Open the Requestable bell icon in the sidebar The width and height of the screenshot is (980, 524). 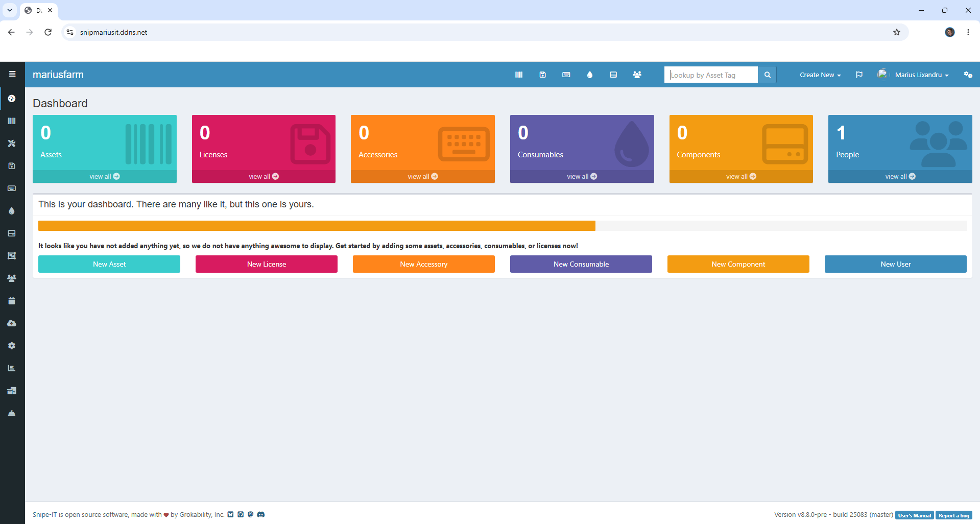click(12, 413)
